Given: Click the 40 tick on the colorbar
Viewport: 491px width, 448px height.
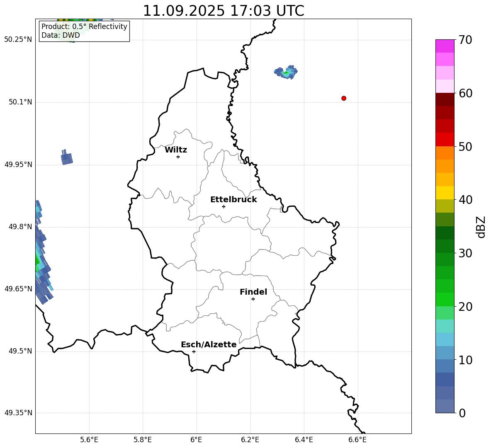Looking at the screenshot, I should coord(465,200).
